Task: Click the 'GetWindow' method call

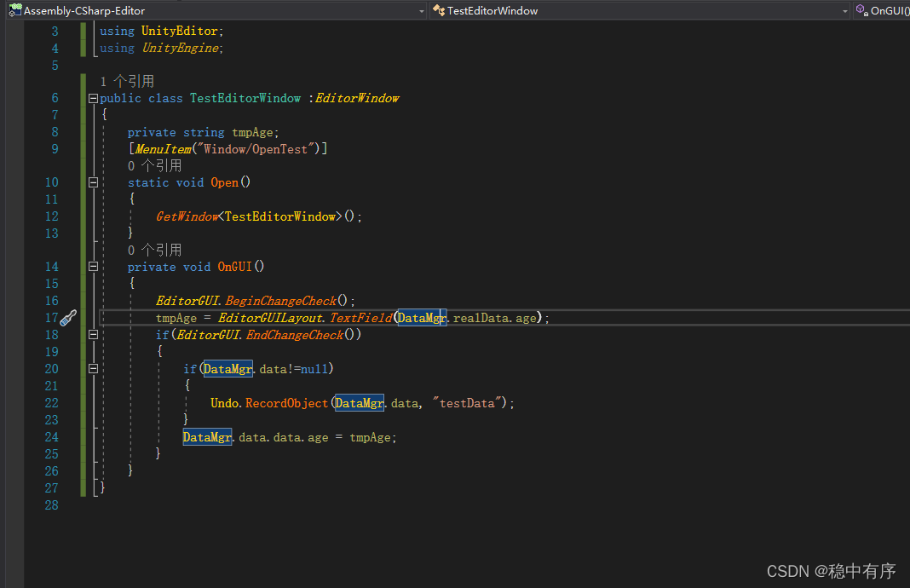Action: click(x=187, y=216)
